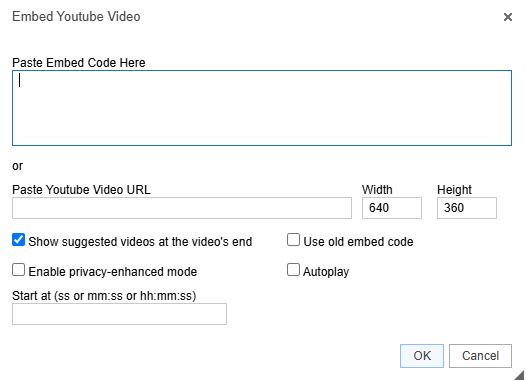This screenshot has height=381, width=526.
Task: Click the 'Embed Youtube Video' dialog title
Action: coord(76,16)
